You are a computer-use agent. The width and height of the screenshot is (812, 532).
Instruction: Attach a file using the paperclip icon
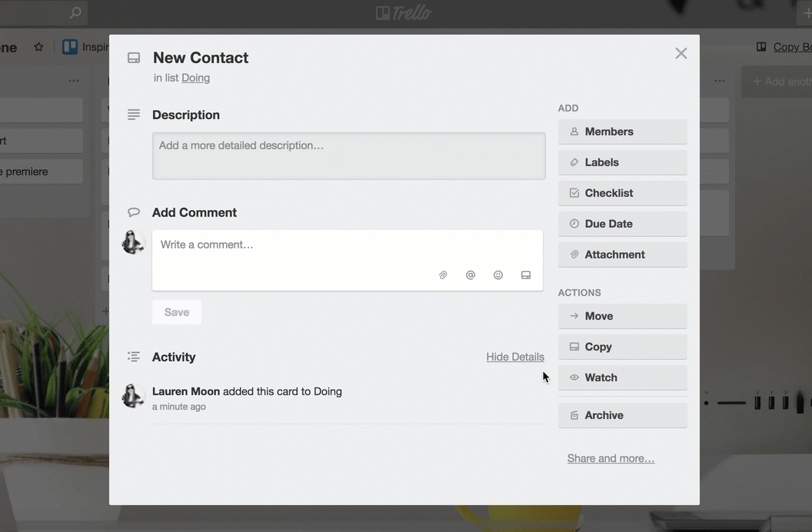[x=443, y=274]
